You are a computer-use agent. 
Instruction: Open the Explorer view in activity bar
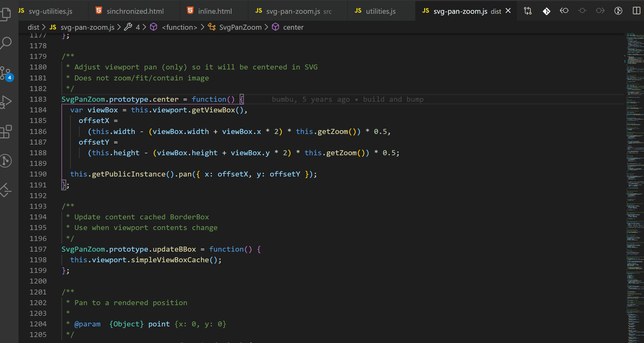point(6,13)
